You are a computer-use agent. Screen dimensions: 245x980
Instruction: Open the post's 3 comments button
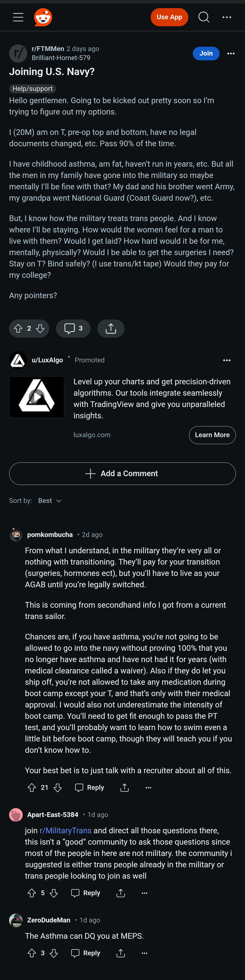pyautogui.click(x=73, y=328)
